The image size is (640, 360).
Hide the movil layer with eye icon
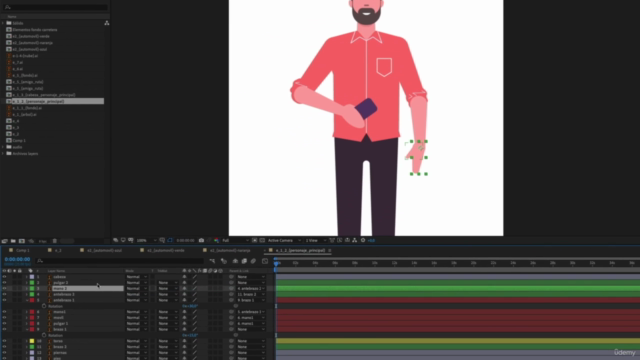[4, 318]
